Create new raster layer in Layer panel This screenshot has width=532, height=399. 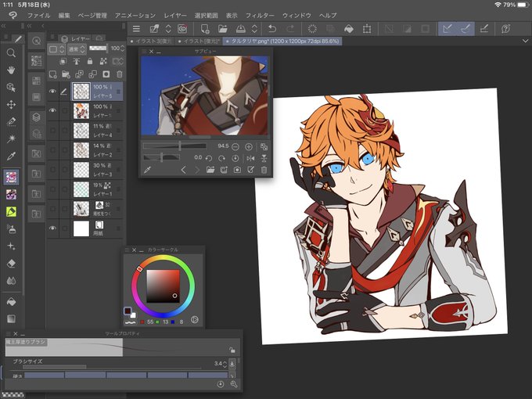(52, 74)
